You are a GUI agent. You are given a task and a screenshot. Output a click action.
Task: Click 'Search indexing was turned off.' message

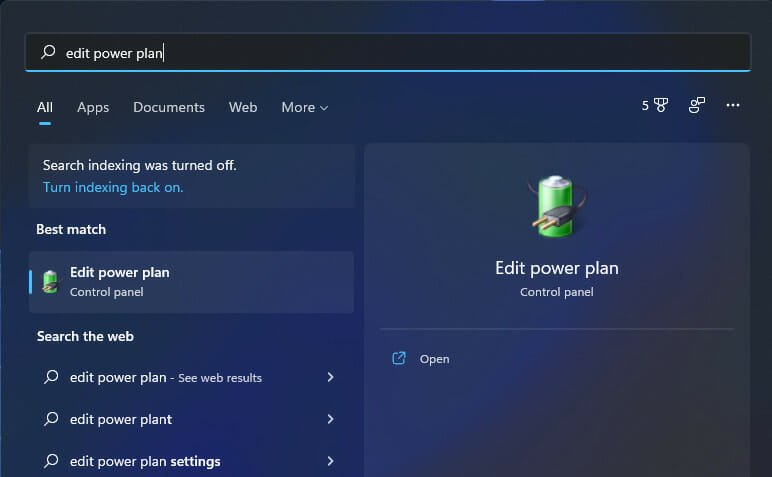(x=140, y=165)
